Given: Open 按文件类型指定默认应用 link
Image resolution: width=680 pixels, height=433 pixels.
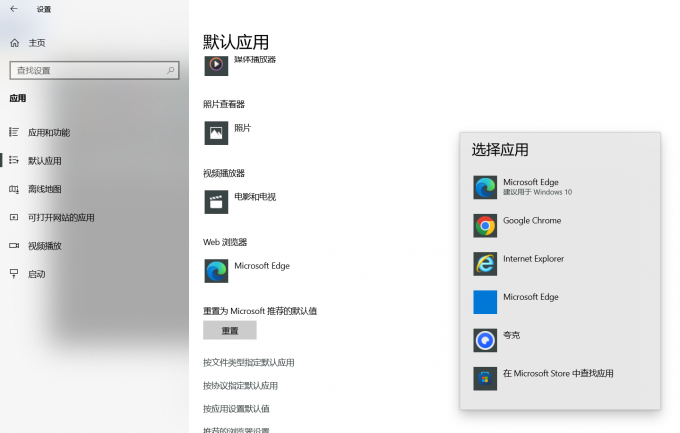Looking at the screenshot, I should (248, 363).
